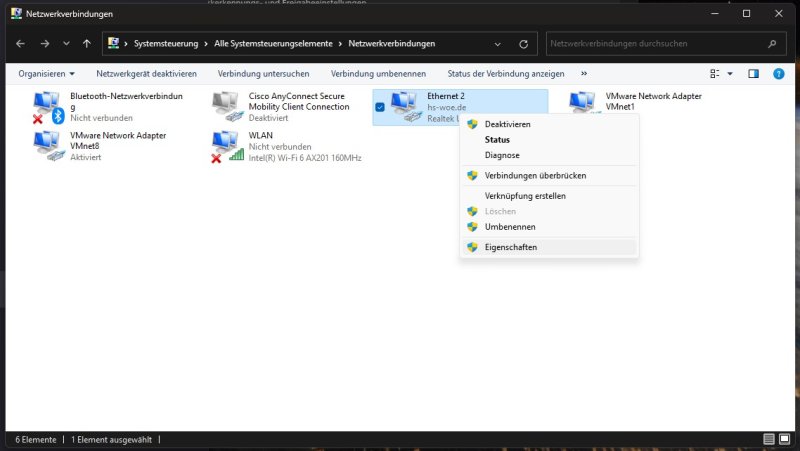Click Systemsteuerung in the breadcrumb path
This screenshot has height=451, width=800.
coord(166,44)
